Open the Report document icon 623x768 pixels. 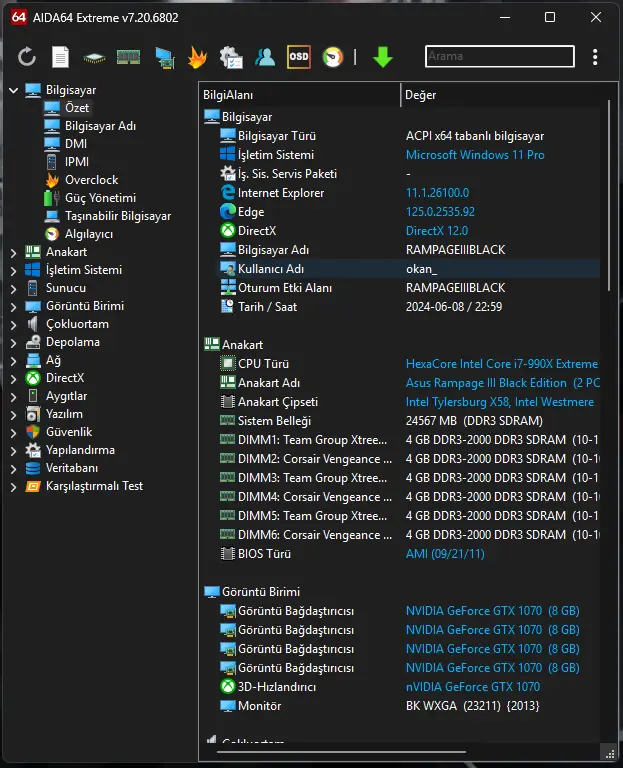(60, 57)
